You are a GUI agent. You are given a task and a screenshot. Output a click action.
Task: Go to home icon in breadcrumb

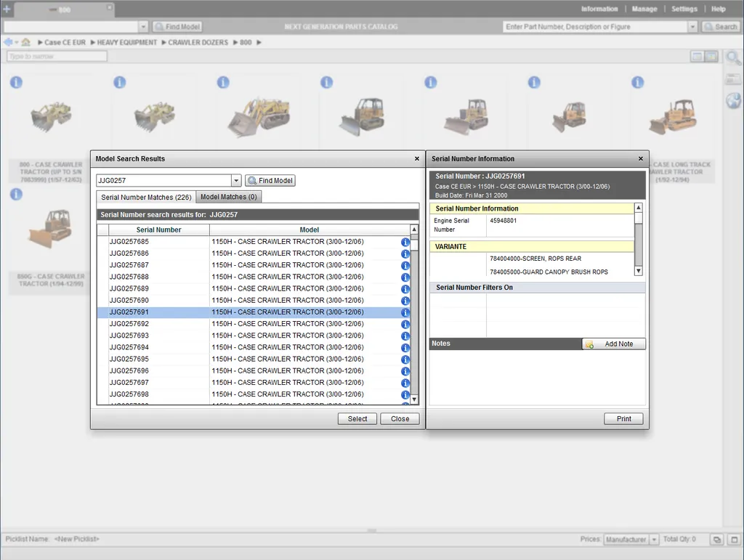coord(25,42)
